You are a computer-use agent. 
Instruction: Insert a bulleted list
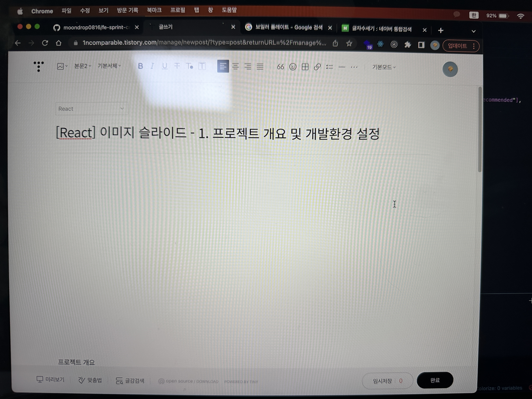click(x=329, y=67)
